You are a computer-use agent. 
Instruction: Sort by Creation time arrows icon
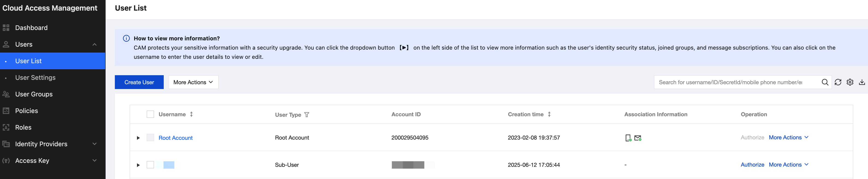click(549, 114)
